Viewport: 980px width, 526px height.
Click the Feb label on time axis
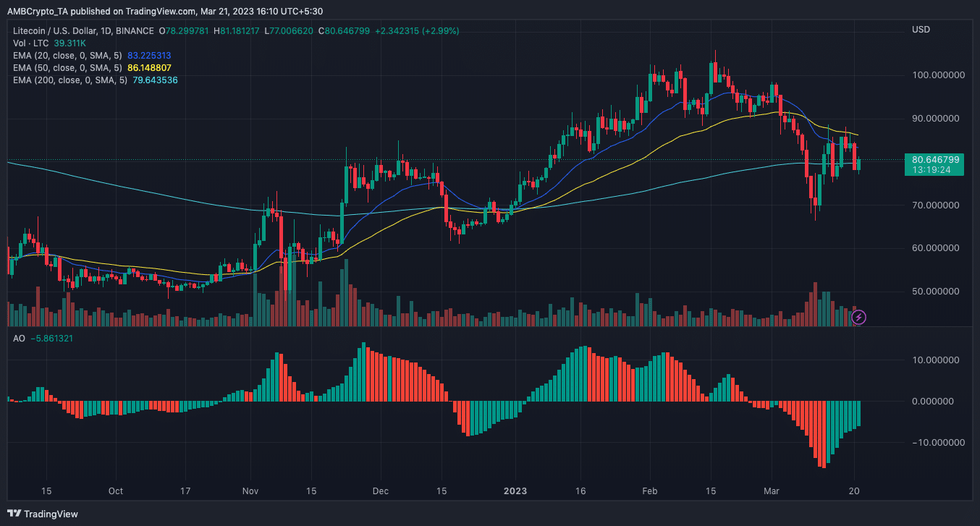pyautogui.click(x=650, y=491)
